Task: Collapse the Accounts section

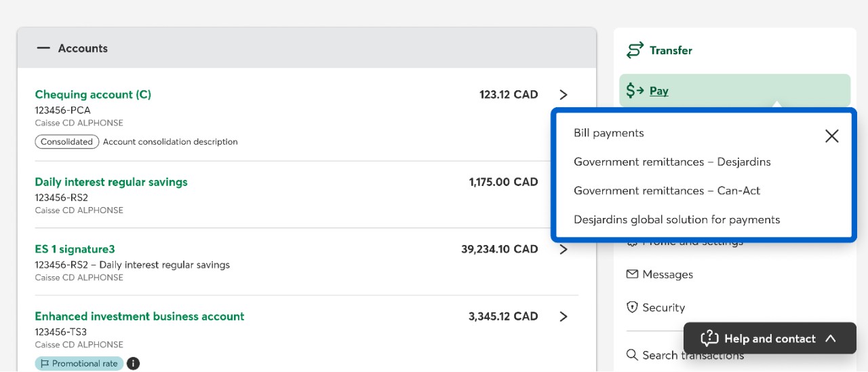Action: point(44,48)
